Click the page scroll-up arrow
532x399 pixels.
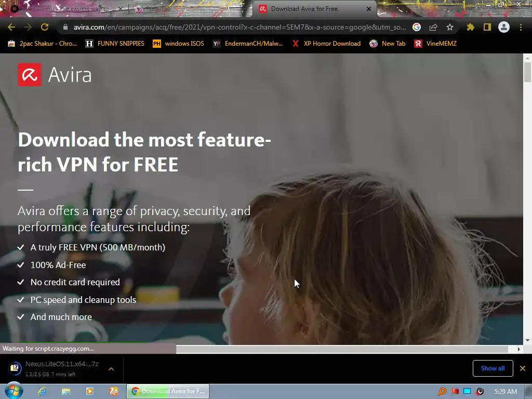click(x=527, y=58)
